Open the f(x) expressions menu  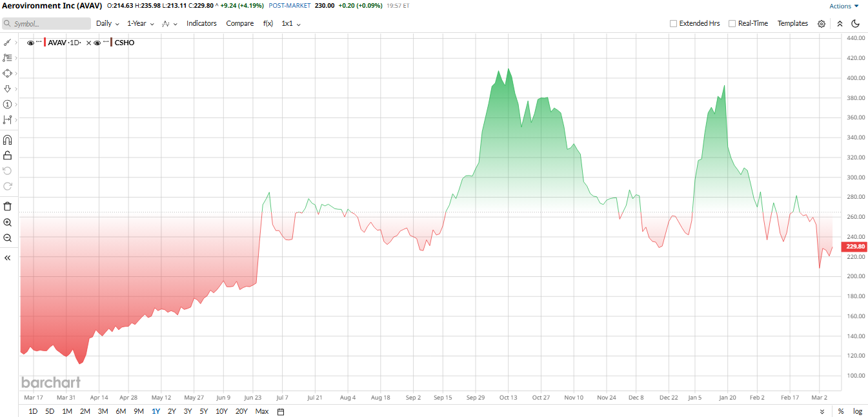[x=268, y=23]
